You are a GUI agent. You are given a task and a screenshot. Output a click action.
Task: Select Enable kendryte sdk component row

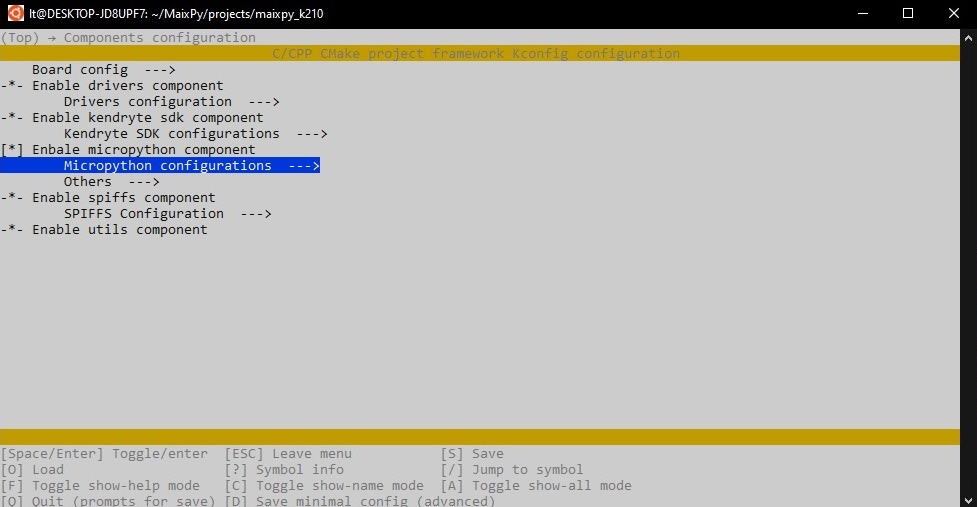click(132, 118)
